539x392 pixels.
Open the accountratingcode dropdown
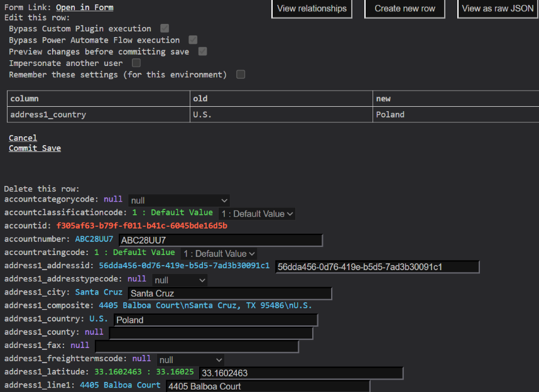[x=219, y=254]
